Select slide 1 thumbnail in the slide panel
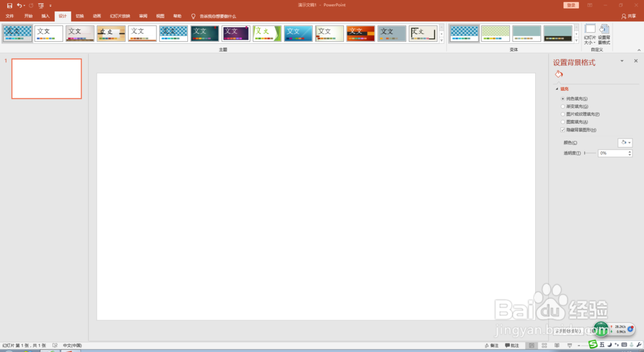 [46, 79]
